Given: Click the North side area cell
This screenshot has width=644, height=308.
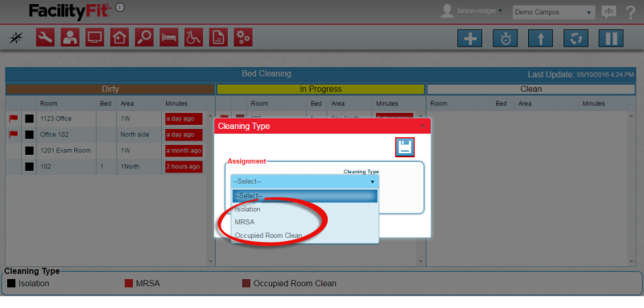Looking at the screenshot, I should (139, 135).
